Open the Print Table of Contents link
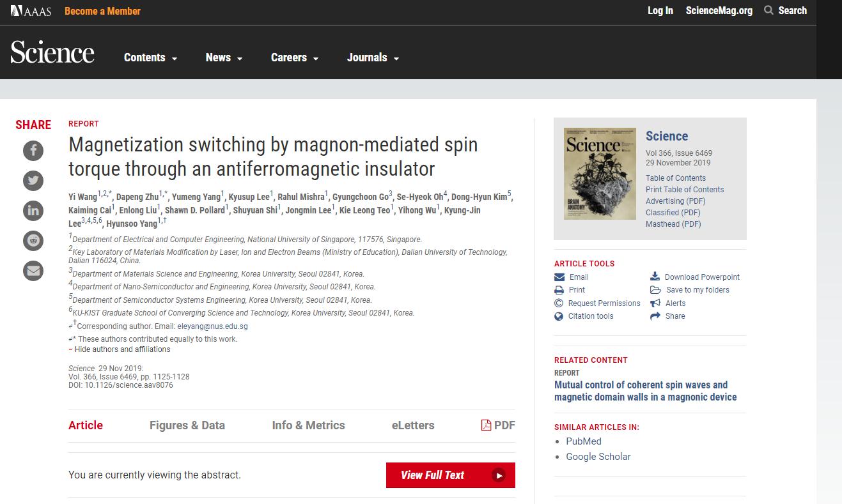 coord(685,190)
